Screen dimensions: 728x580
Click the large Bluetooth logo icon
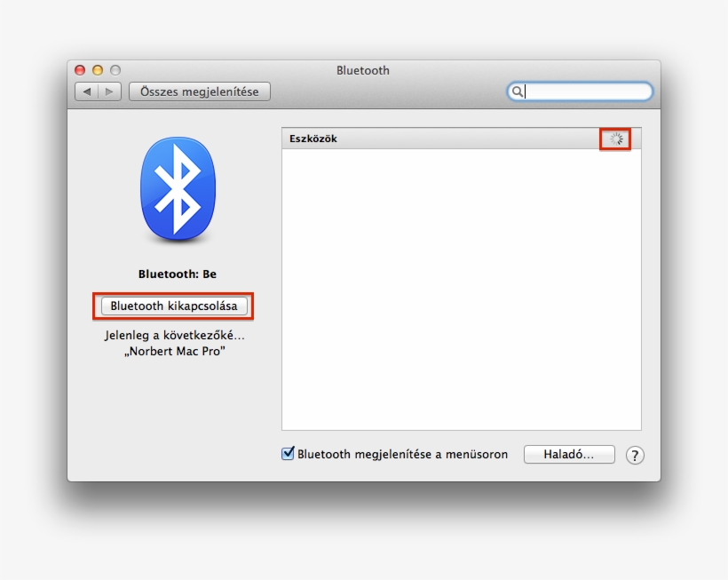click(x=178, y=188)
